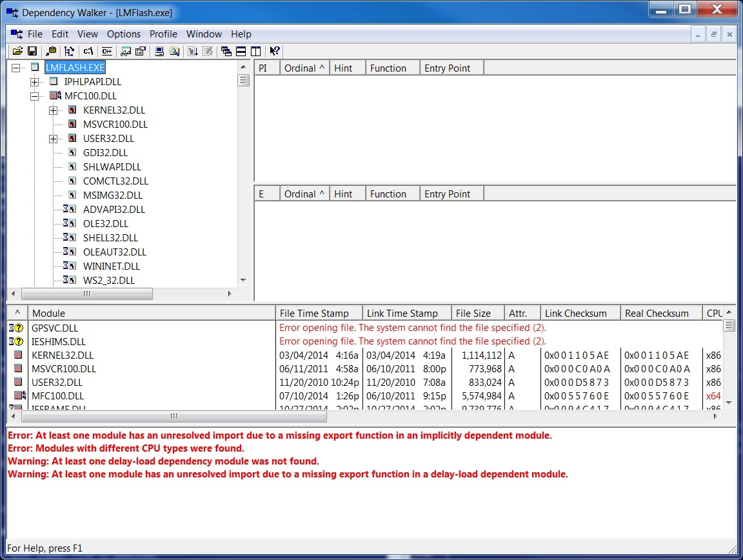Click the warning icon beside GPSVC.DLL

click(x=16, y=328)
